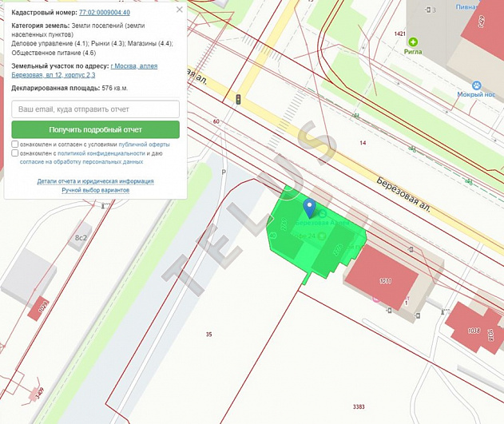504x424 pixels.
Task: Click the Мокрый нос pet shop icon
Action: (477, 85)
